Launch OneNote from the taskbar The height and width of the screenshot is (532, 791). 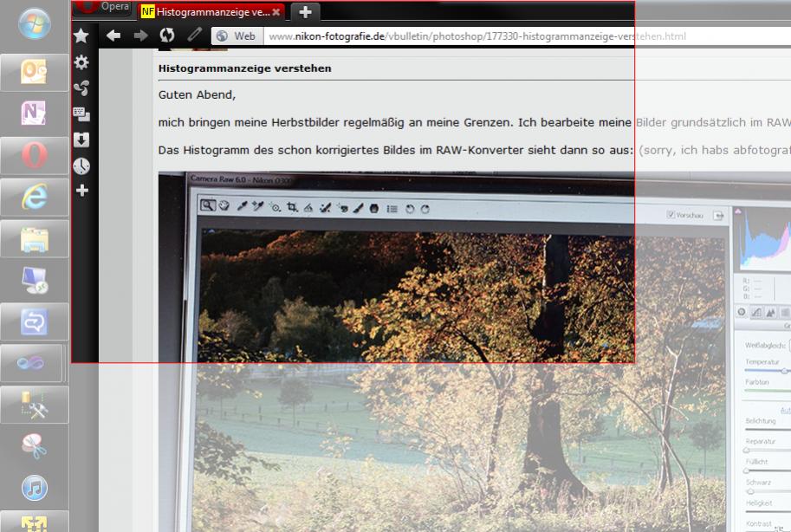[x=35, y=114]
